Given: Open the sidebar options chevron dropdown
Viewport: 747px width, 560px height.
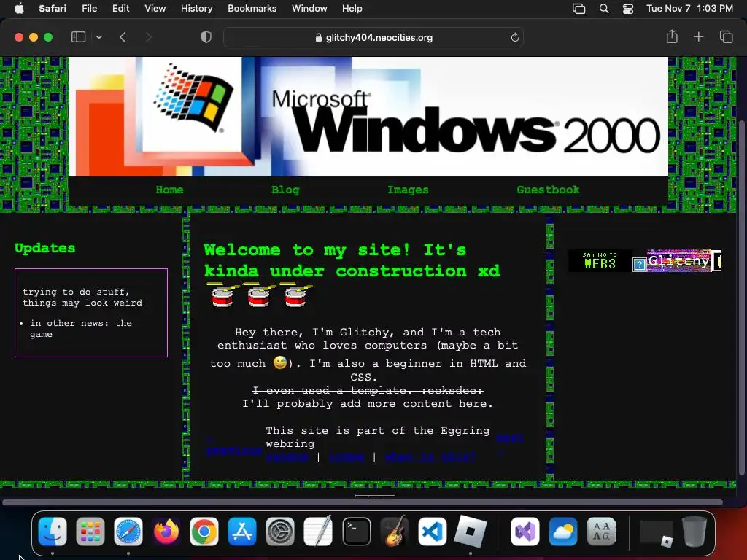Looking at the screenshot, I should [x=99, y=37].
